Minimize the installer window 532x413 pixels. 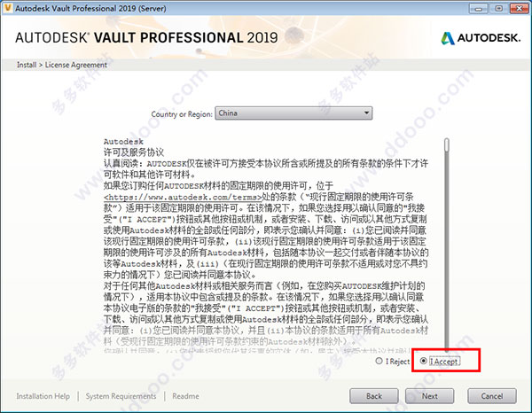479,8
